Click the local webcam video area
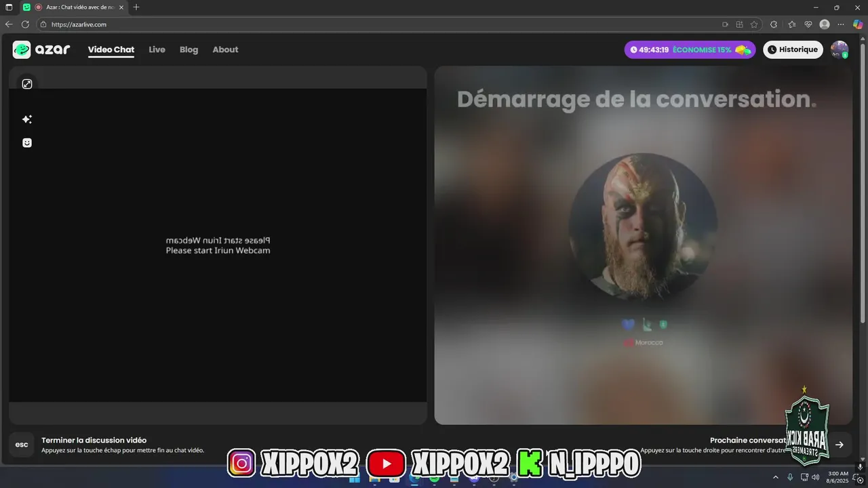The width and height of the screenshot is (868, 488). pyautogui.click(x=218, y=245)
